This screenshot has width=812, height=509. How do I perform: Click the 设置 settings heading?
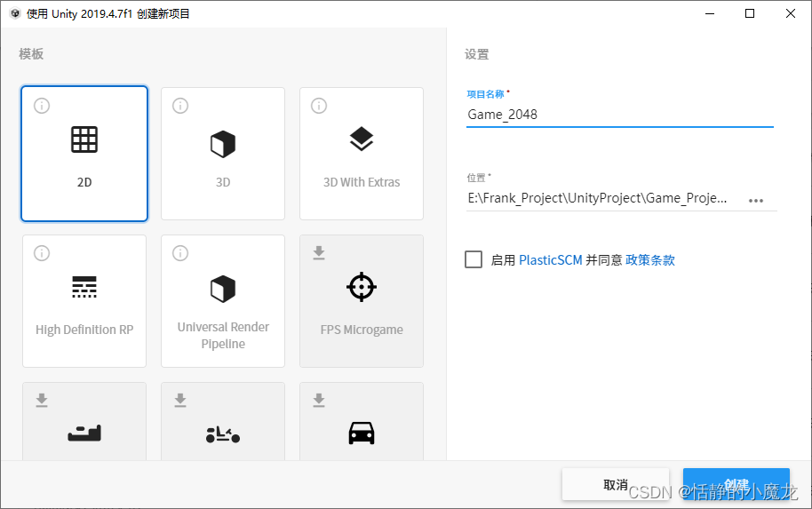(476, 54)
